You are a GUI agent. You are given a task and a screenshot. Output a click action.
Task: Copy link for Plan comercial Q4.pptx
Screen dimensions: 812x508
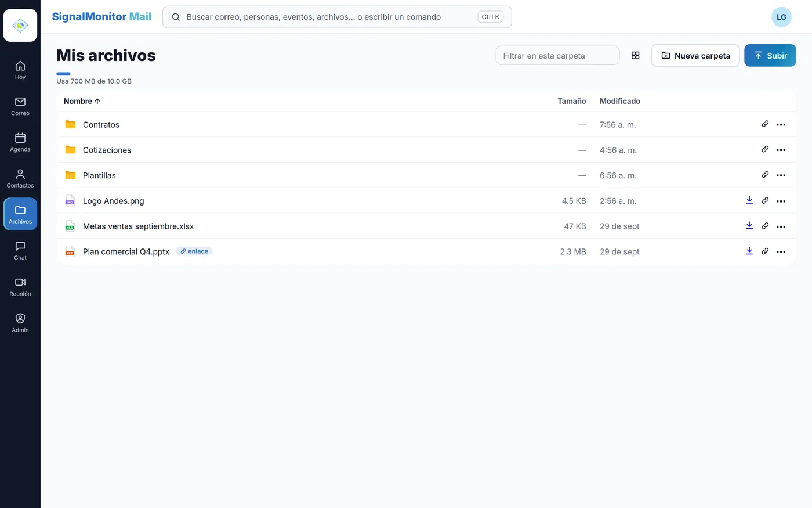pos(765,252)
